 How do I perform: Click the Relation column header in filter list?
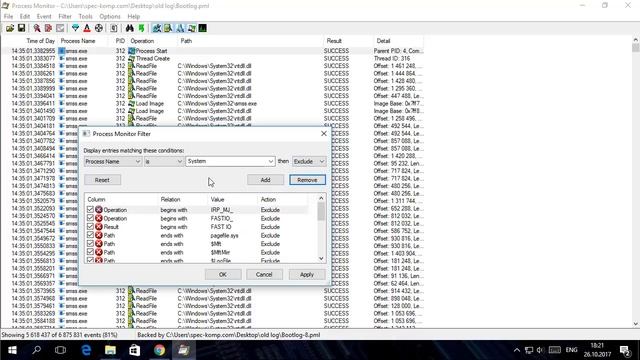[x=170, y=199]
